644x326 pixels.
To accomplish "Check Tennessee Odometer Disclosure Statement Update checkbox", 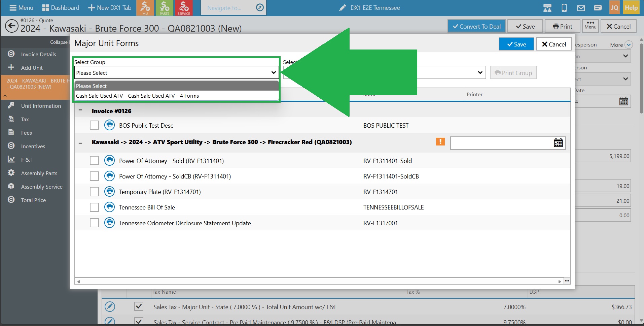I will click(x=94, y=223).
